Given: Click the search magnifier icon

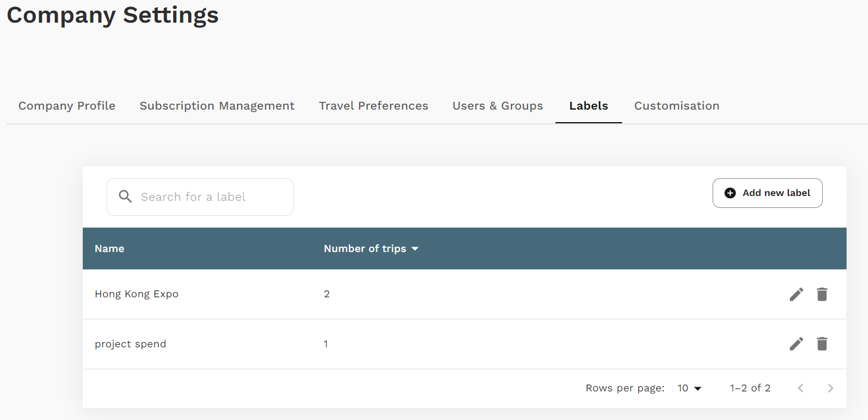Looking at the screenshot, I should click(x=125, y=197).
